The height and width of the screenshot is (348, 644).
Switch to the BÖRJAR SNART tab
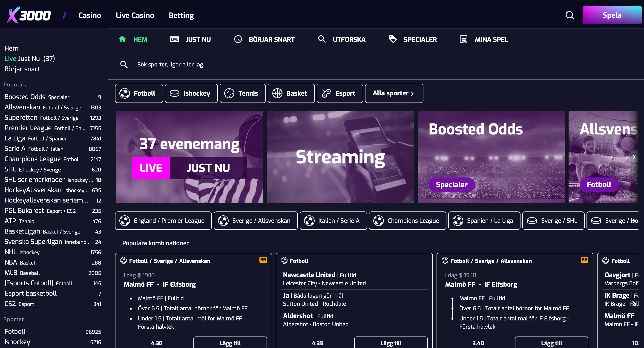[264, 39]
